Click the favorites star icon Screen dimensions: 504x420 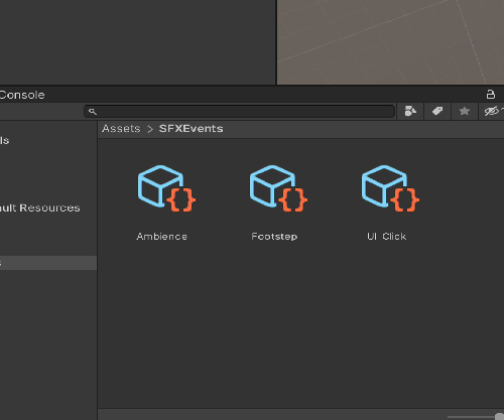coord(464,111)
